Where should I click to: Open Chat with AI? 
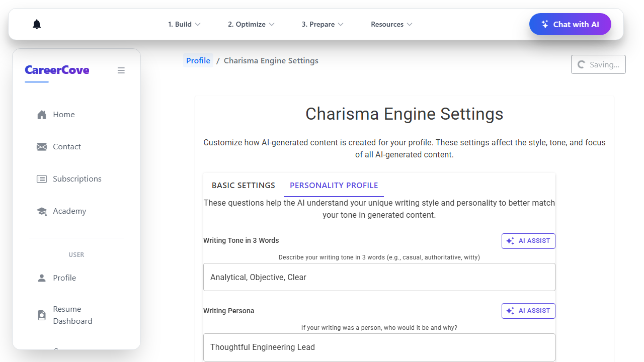[570, 24]
